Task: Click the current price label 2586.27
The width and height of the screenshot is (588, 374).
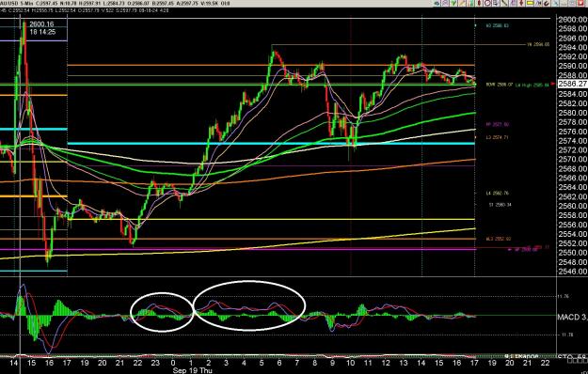Action: coord(572,84)
